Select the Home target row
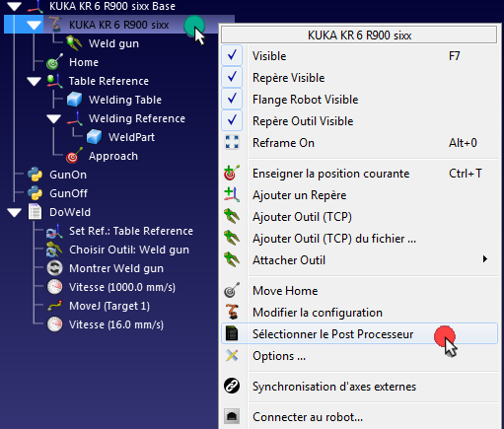Screen dimensions: 504x429 tap(84, 62)
